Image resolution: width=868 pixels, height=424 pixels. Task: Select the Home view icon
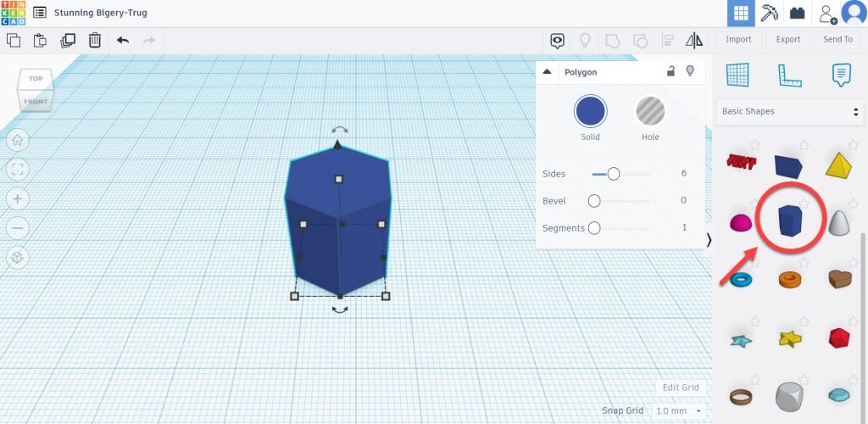(18, 140)
